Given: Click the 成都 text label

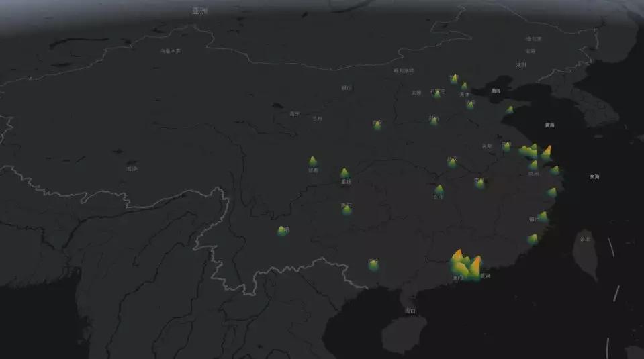Looking at the screenshot, I should pyautogui.click(x=314, y=170).
